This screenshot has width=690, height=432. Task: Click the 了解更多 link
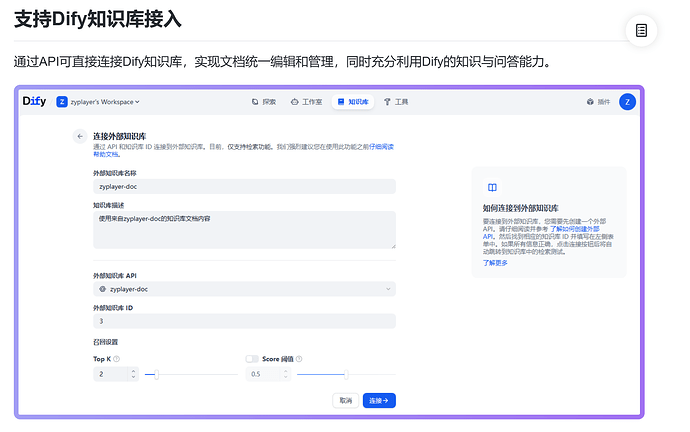495,263
